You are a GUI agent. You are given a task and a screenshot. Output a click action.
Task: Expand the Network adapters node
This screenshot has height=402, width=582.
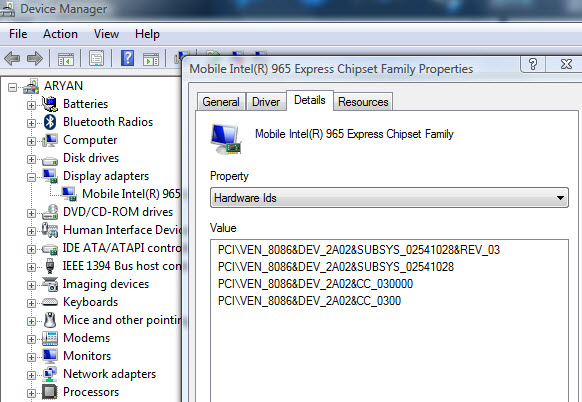click(x=31, y=375)
